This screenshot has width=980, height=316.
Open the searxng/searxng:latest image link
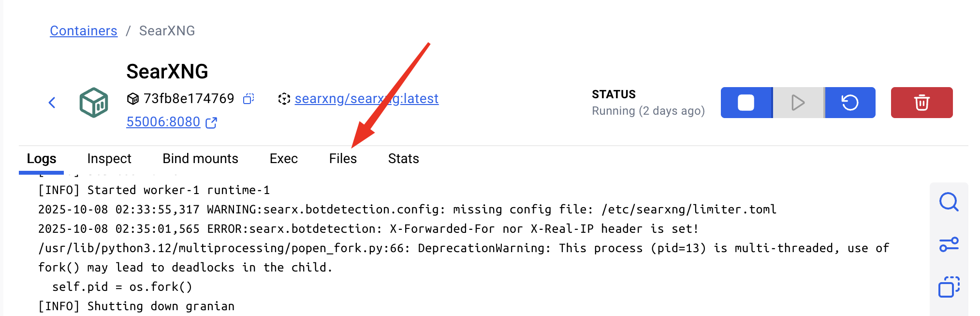click(366, 99)
